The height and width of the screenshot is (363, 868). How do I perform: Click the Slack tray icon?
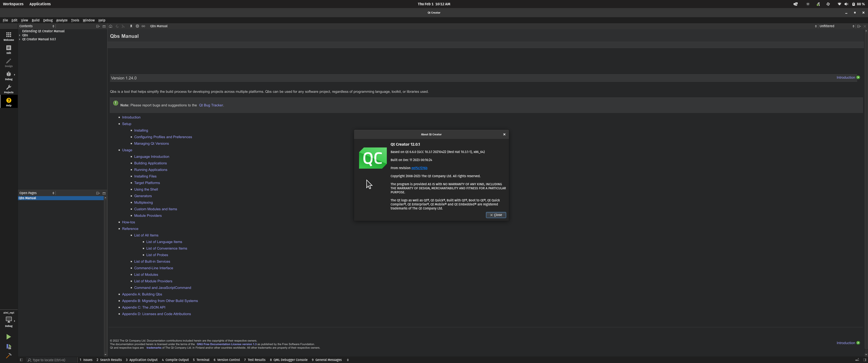828,4
